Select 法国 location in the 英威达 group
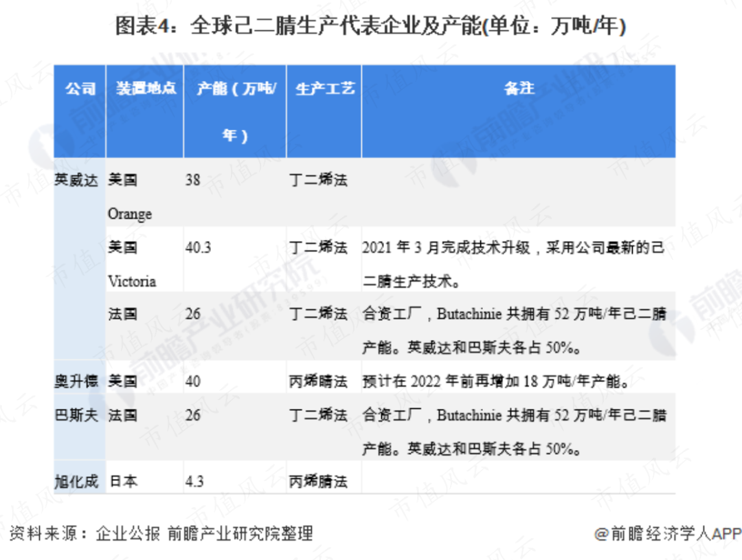 tap(122, 313)
